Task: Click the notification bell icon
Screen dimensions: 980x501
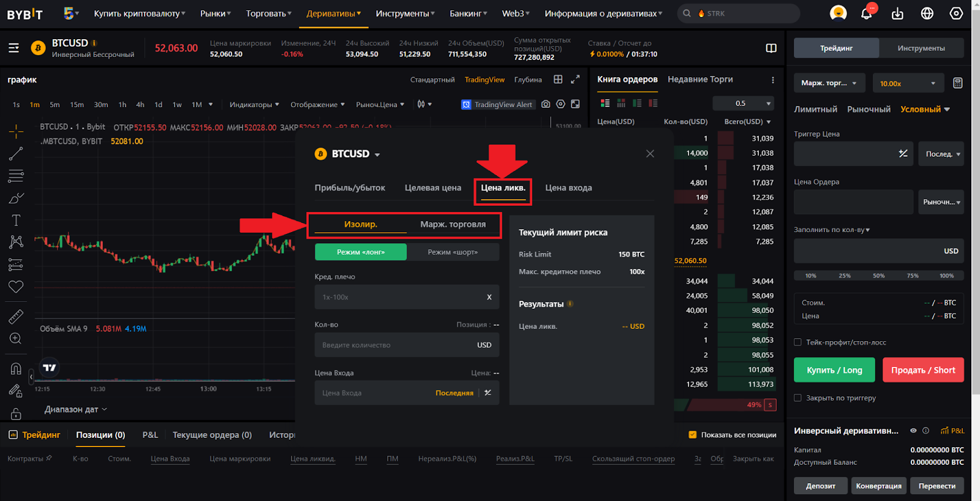Action: (866, 13)
